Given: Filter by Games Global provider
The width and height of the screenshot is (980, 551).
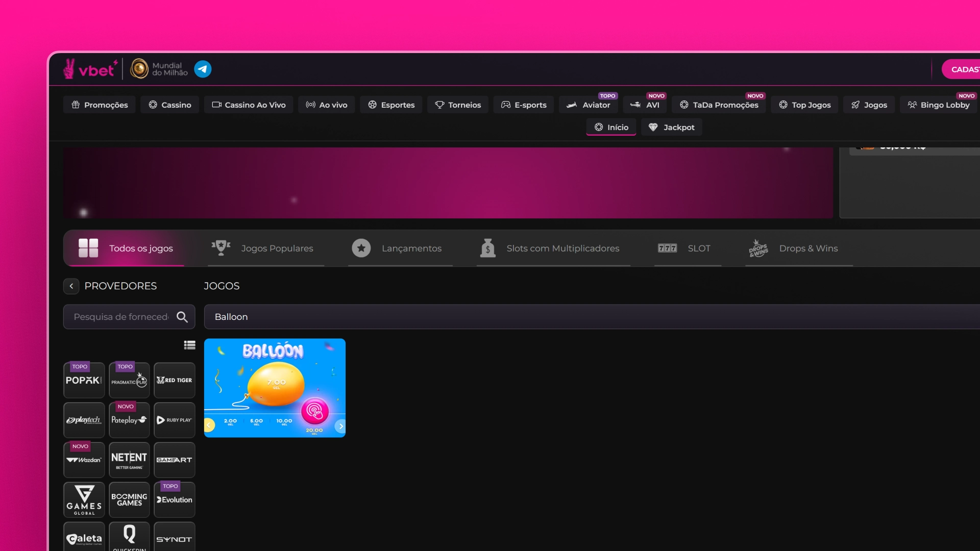Looking at the screenshot, I should tap(84, 500).
